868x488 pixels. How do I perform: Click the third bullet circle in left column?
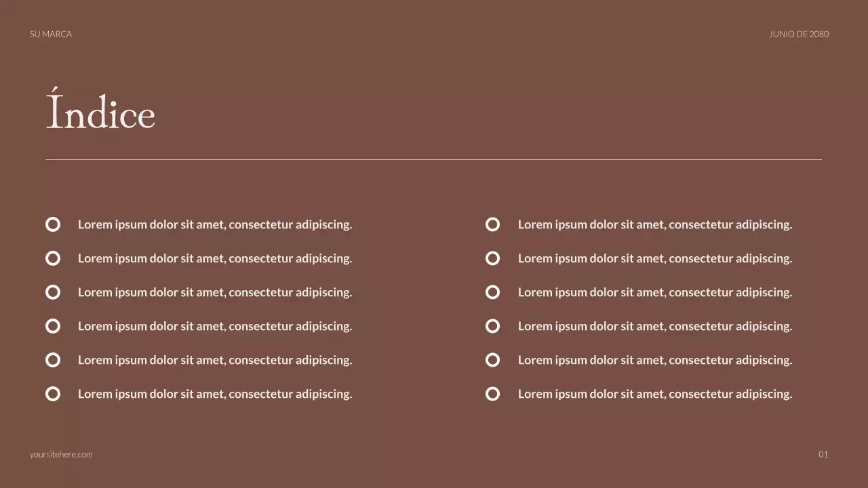click(x=53, y=292)
